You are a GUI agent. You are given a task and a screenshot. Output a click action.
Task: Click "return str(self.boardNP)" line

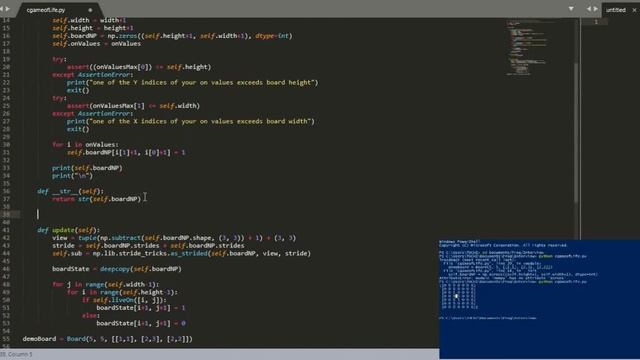coord(96,198)
